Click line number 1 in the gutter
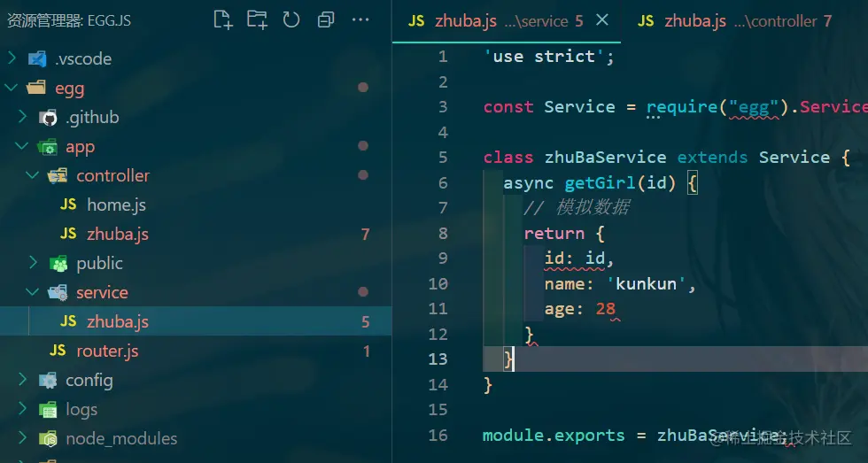 click(x=442, y=57)
